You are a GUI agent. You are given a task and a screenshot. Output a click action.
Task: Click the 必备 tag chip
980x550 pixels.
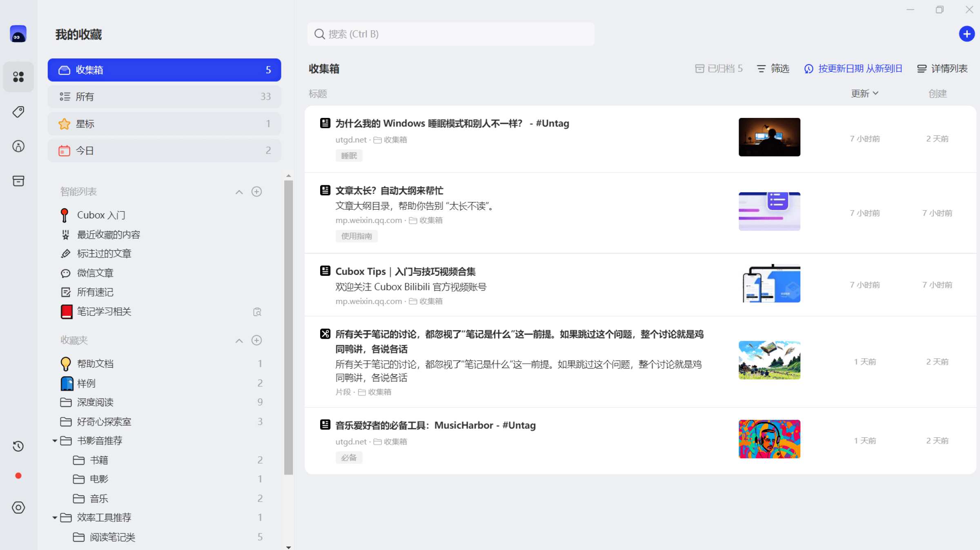point(349,457)
